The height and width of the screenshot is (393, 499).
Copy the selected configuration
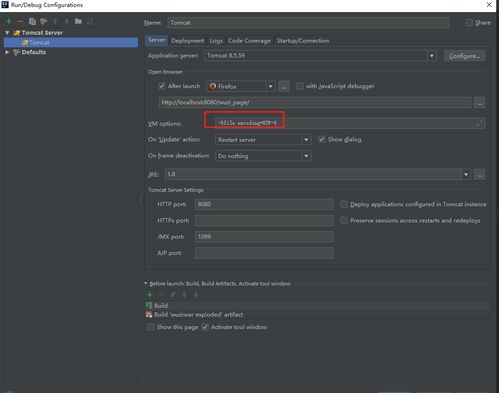(32, 21)
